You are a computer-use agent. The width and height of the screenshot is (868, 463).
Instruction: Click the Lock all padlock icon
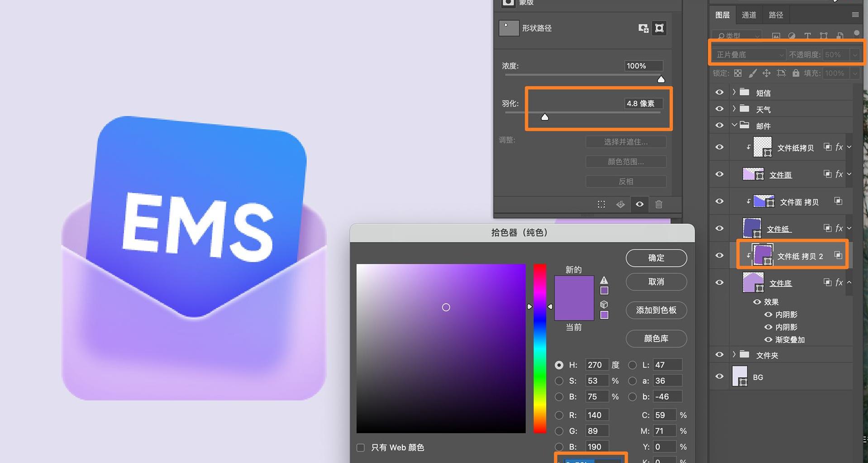pos(796,73)
